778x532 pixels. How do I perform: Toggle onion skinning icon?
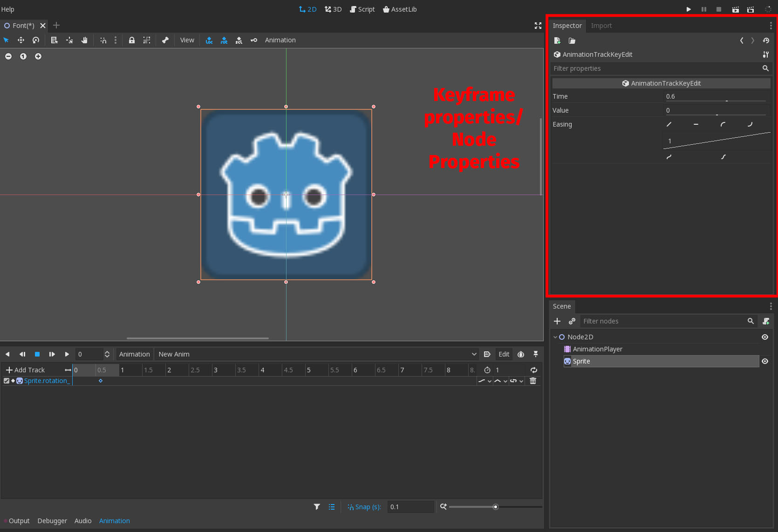(x=521, y=354)
